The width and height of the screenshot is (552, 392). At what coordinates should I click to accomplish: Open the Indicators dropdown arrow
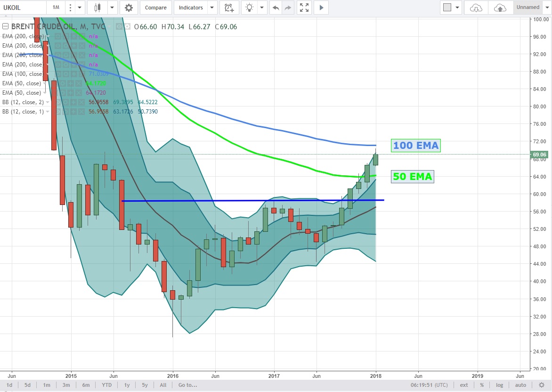tap(212, 8)
